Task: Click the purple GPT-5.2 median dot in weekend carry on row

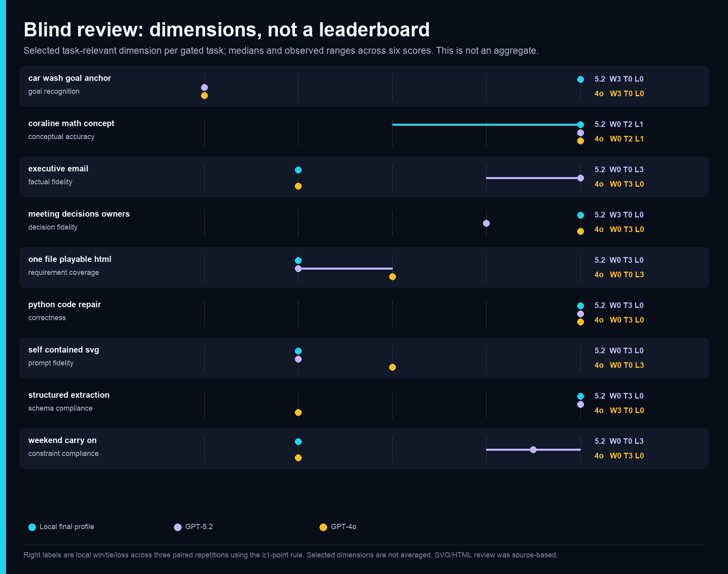Action: point(533,449)
